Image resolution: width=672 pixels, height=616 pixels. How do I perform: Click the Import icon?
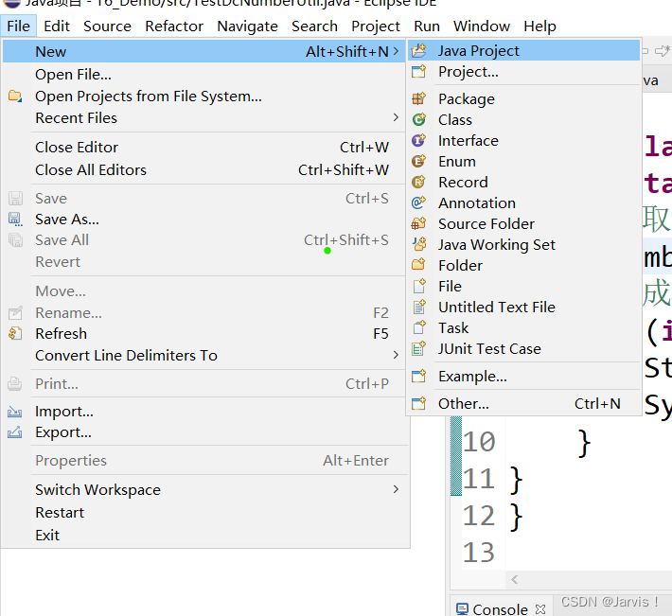[x=15, y=412]
